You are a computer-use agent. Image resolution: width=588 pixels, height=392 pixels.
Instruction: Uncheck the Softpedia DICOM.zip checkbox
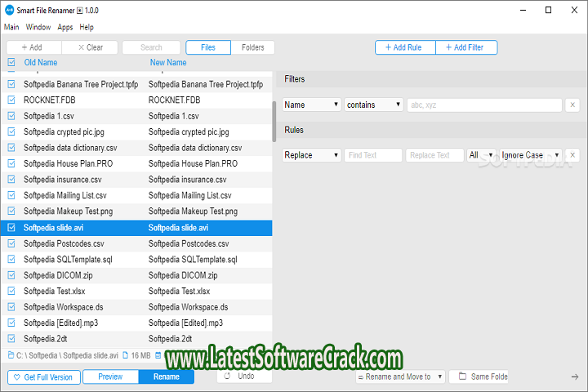point(11,275)
